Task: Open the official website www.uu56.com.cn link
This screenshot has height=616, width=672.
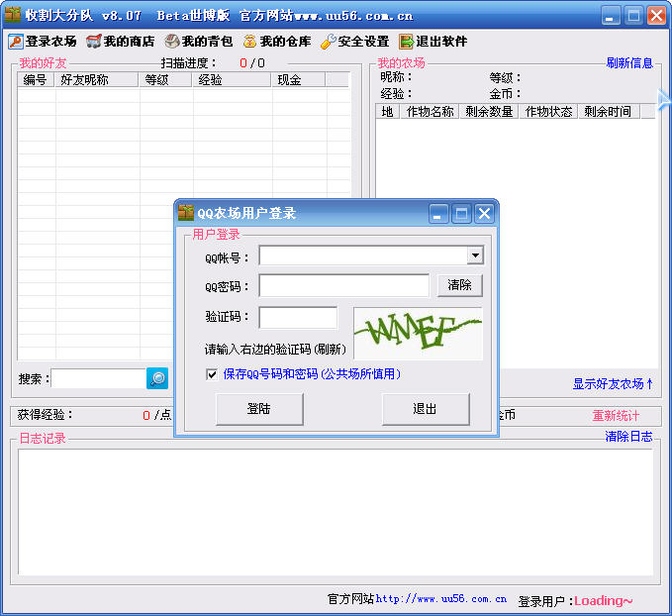Action: click(x=441, y=599)
